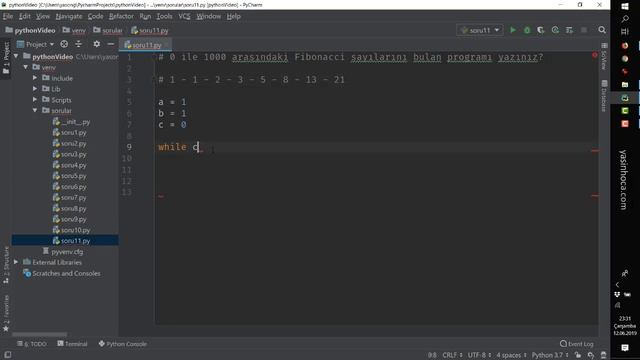This screenshot has width=640, height=360.
Task: Open the SciView side panel
Action: tap(604, 56)
